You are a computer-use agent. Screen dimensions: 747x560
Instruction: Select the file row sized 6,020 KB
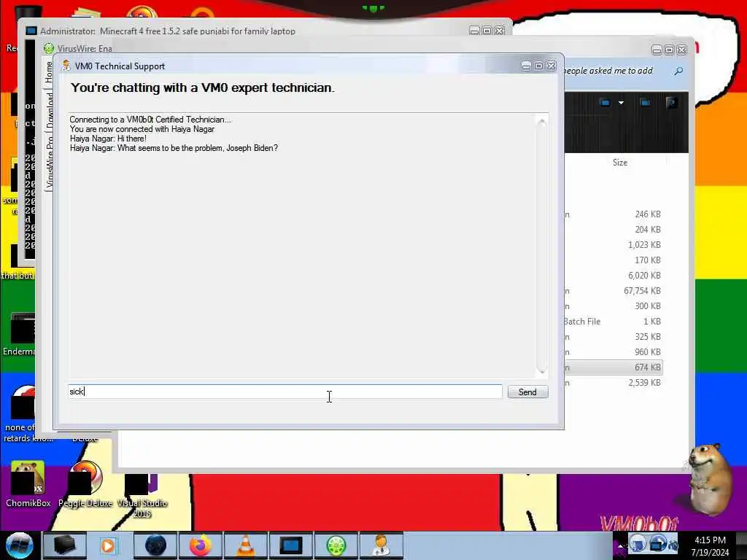point(613,275)
